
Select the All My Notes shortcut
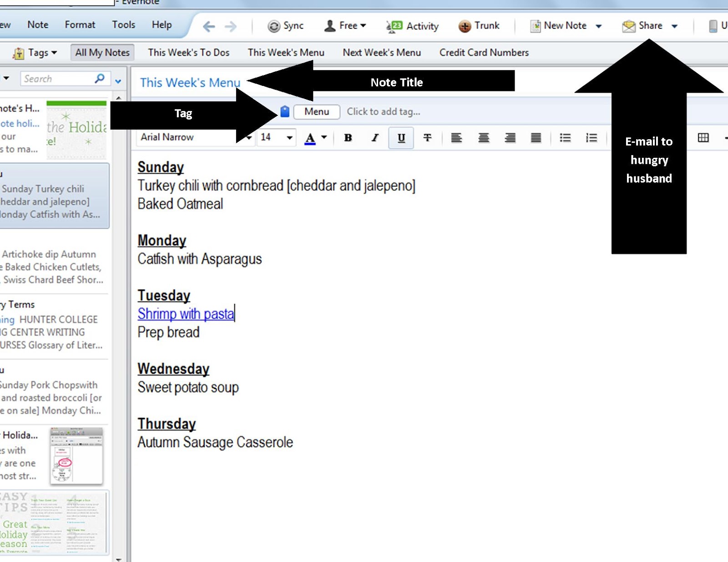[102, 53]
